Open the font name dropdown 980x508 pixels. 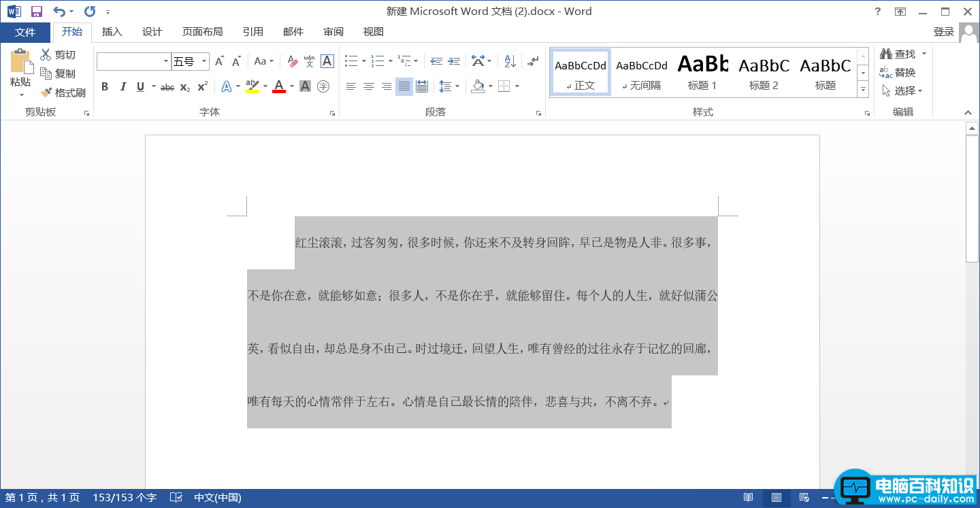[166, 62]
